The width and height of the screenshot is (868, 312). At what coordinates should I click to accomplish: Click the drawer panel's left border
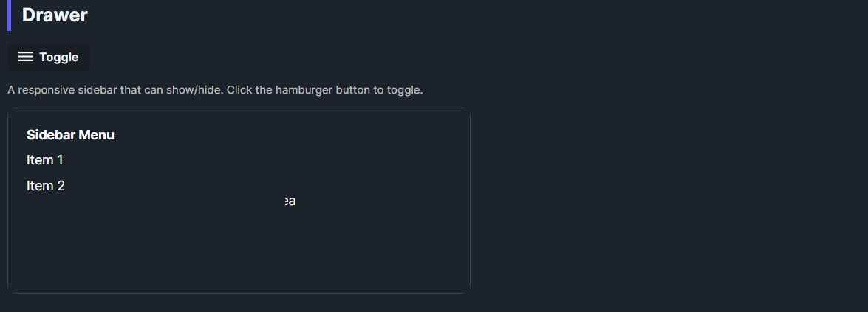[x=8, y=201]
